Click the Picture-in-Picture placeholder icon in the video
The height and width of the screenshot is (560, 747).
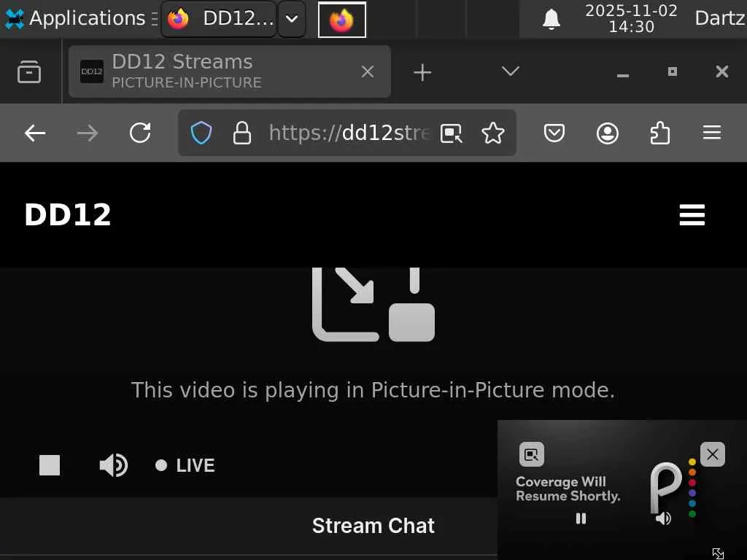[373, 304]
